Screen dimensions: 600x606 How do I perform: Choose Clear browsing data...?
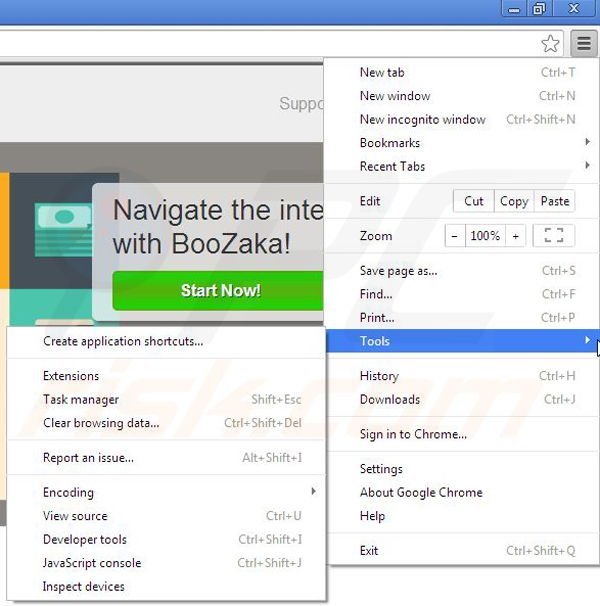tap(166, 423)
